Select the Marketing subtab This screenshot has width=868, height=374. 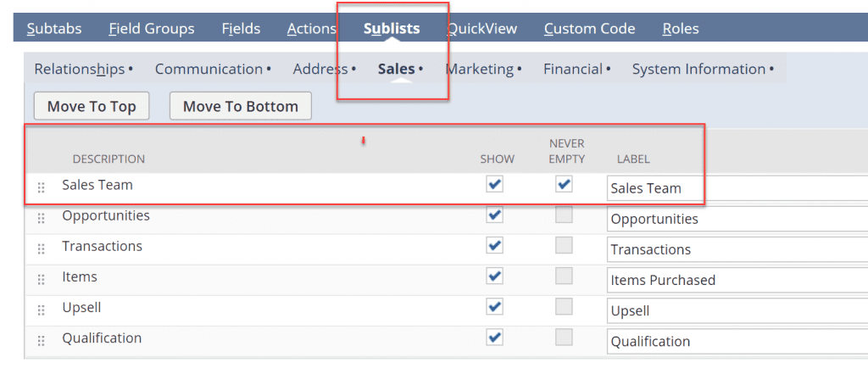(480, 69)
